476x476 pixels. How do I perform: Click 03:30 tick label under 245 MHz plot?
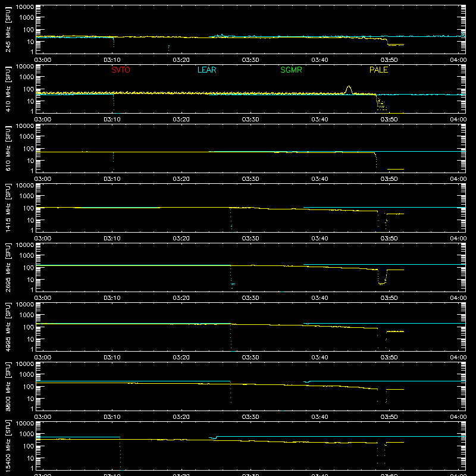pos(250,60)
